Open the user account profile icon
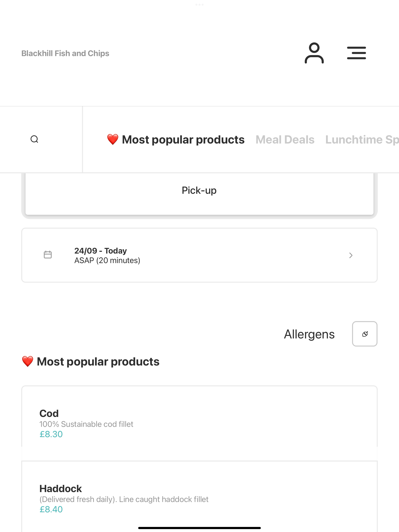 point(314,53)
